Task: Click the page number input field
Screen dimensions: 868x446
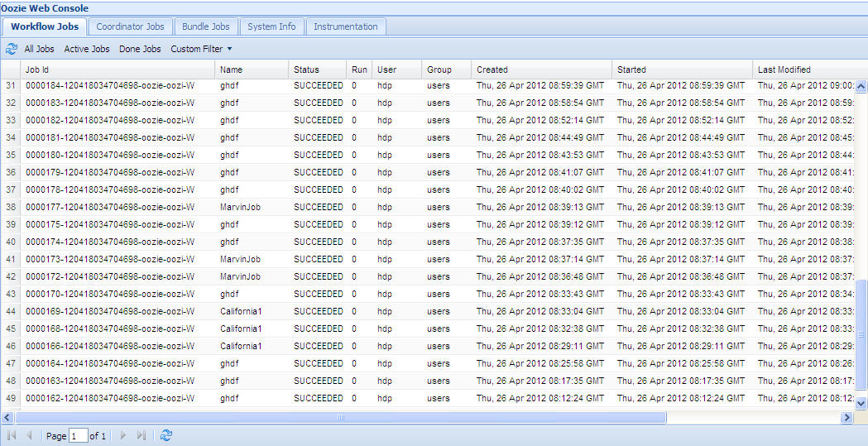Action: tap(78, 436)
